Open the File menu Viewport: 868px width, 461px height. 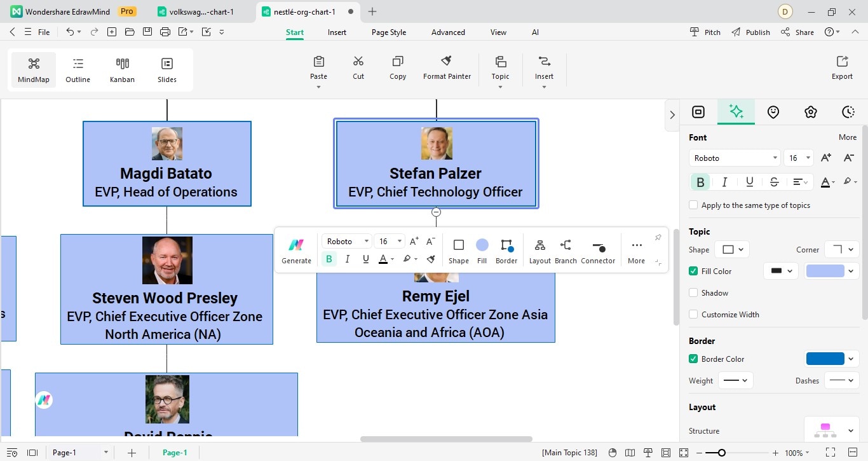44,32
